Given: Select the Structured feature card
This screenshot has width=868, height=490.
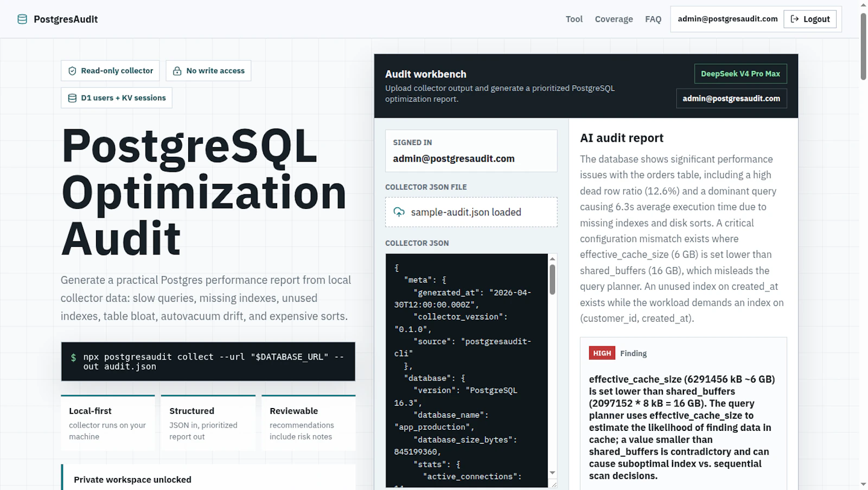Looking at the screenshot, I should click(x=208, y=423).
